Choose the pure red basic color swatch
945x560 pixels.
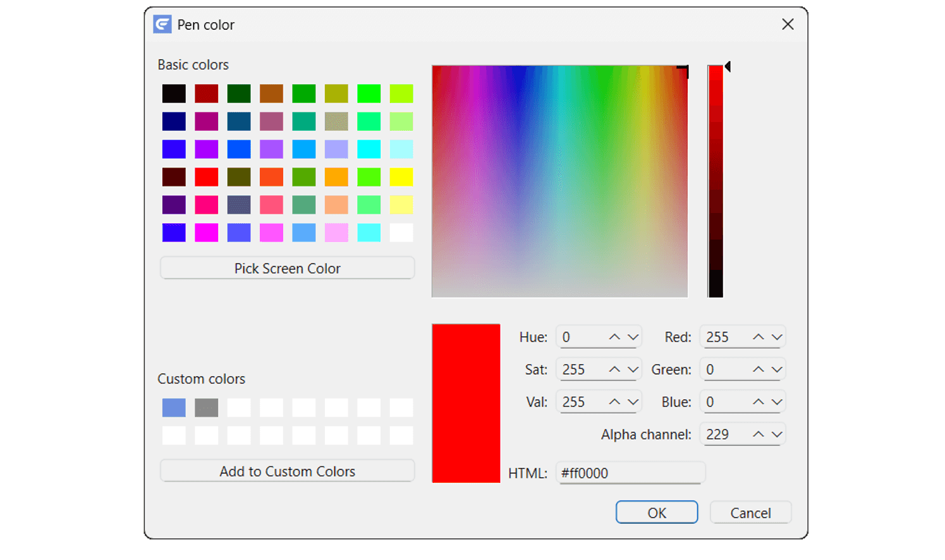(x=206, y=177)
